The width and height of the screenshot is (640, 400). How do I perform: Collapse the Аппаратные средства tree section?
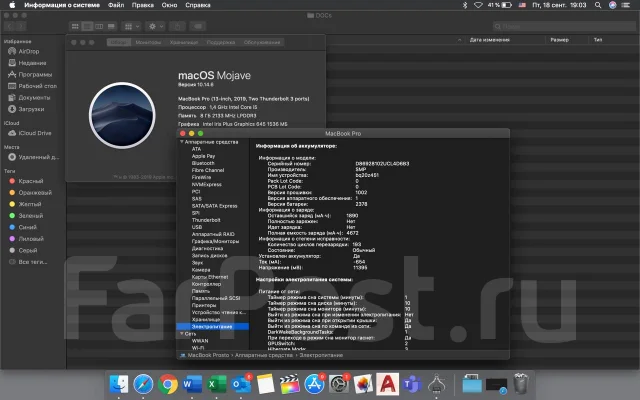click(182, 142)
